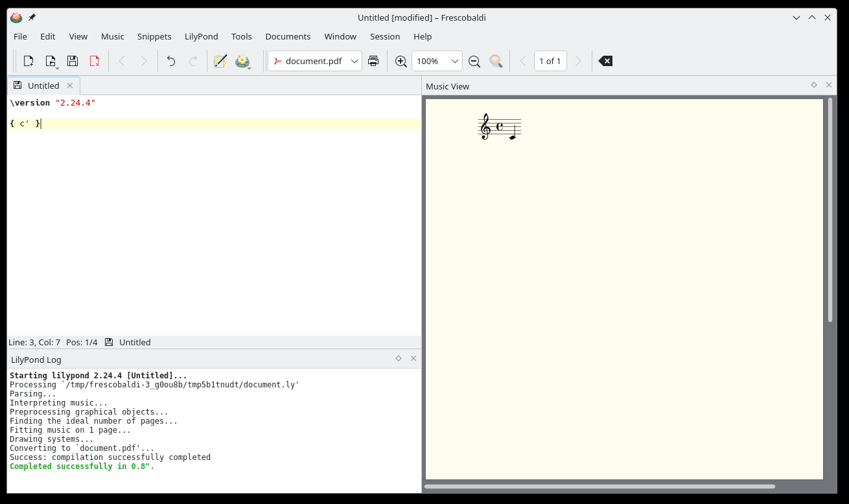
Task: Expand the LilyPond engrave options arrow
Action: click(x=250, y=67)
